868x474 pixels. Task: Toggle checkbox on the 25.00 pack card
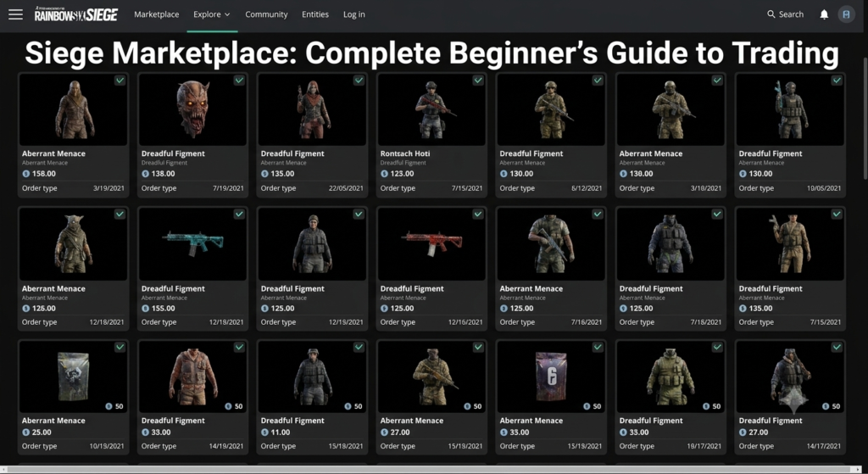(120, 347)
